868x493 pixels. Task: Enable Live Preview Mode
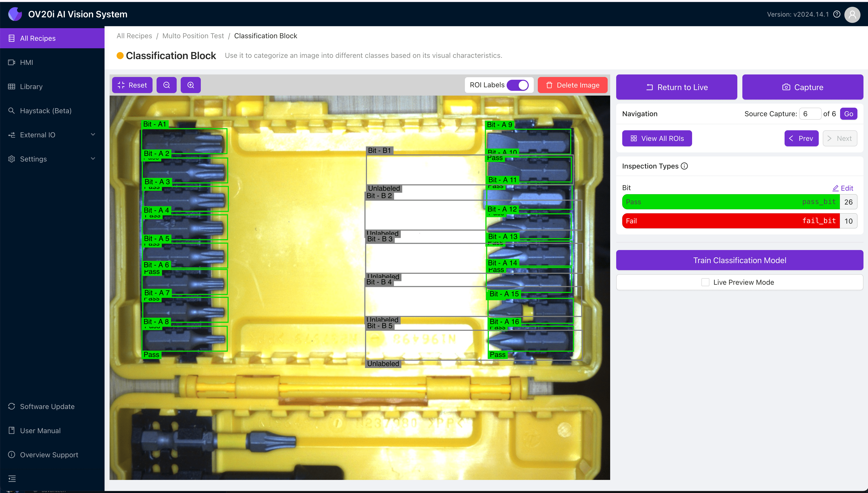[x=706, y=282]
